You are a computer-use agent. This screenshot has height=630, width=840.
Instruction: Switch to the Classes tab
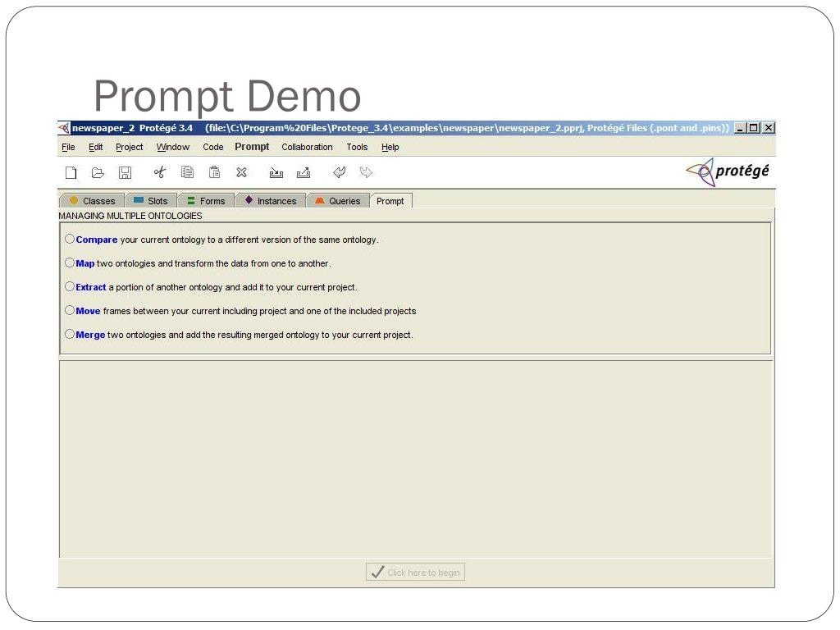coord(92,200)
